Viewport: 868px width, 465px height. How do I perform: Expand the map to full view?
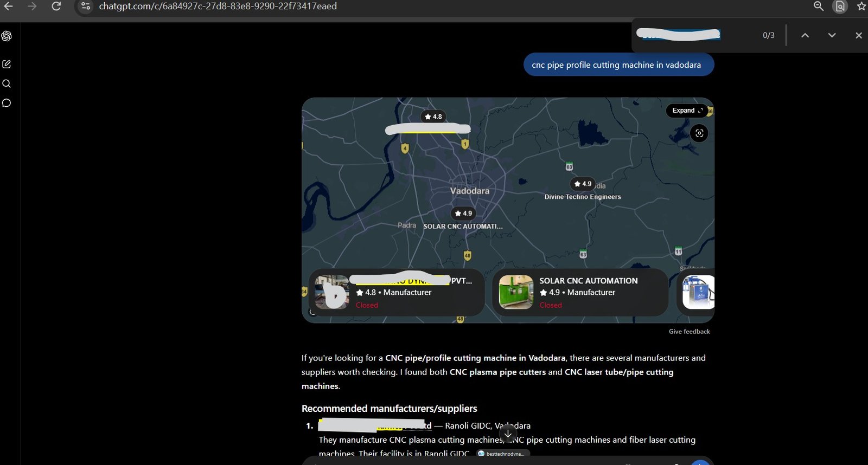tap(687, 111)
